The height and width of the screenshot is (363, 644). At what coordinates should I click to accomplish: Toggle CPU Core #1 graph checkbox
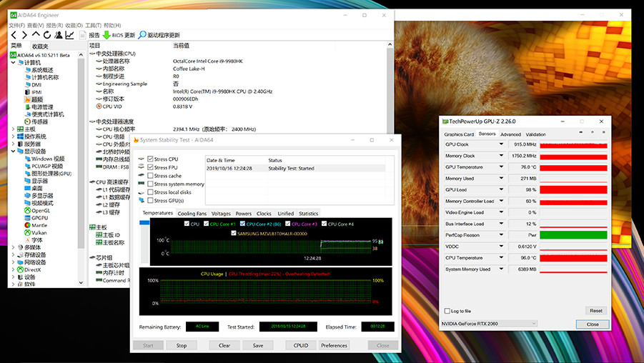(206, 224)
